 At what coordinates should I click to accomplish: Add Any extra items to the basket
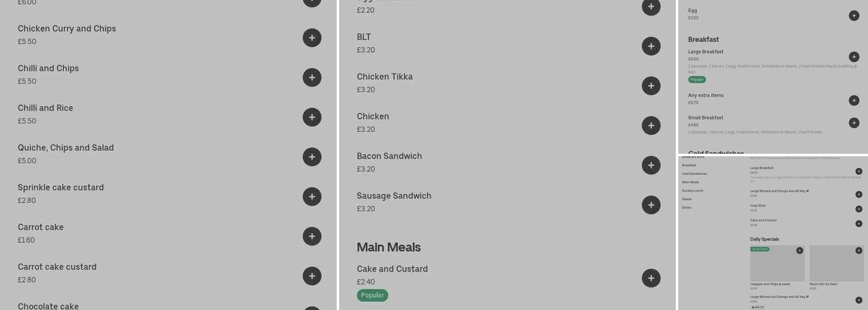tap(854, 100)
